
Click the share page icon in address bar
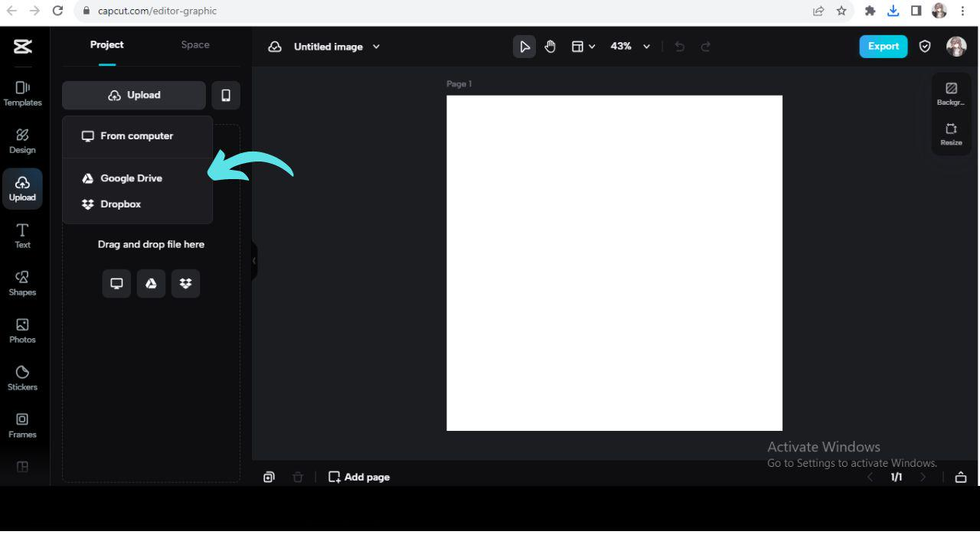[x=818, y=11]
